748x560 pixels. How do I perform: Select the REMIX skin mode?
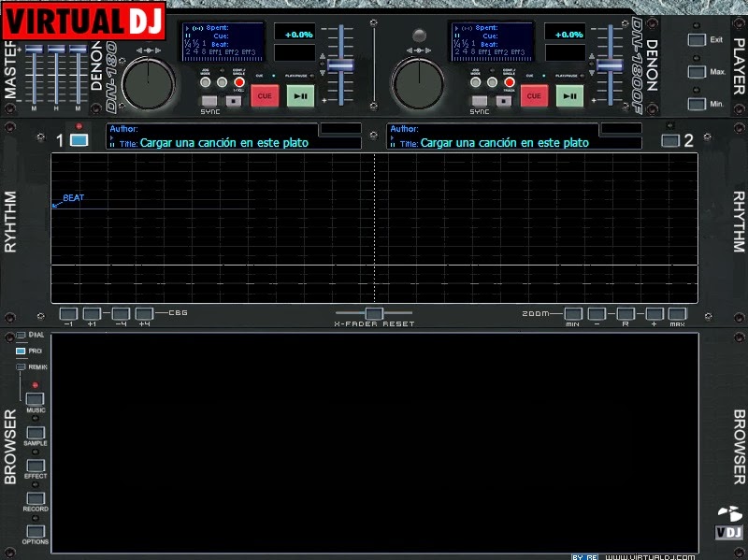point(21,366)
